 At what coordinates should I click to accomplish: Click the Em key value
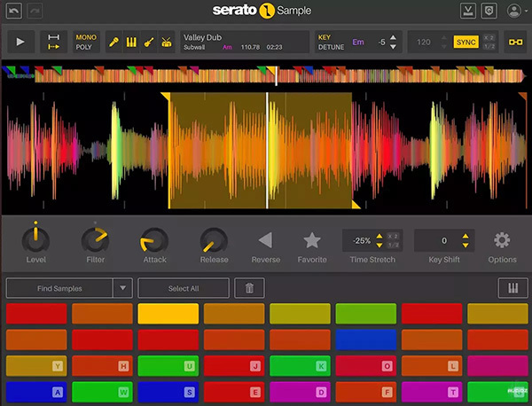[358, 42]
